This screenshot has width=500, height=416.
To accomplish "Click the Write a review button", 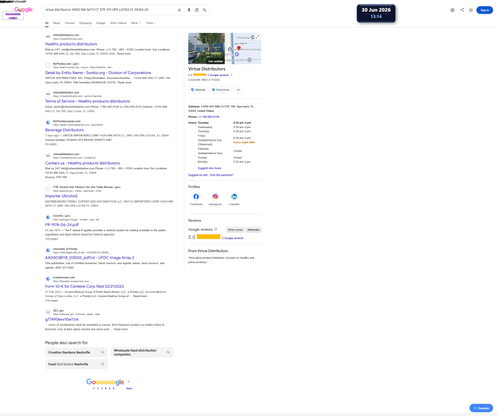I will tap(235, 230).
